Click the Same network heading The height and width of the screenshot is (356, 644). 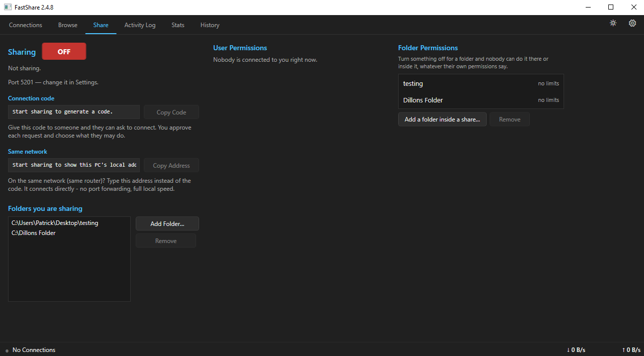tap(28, 152)
